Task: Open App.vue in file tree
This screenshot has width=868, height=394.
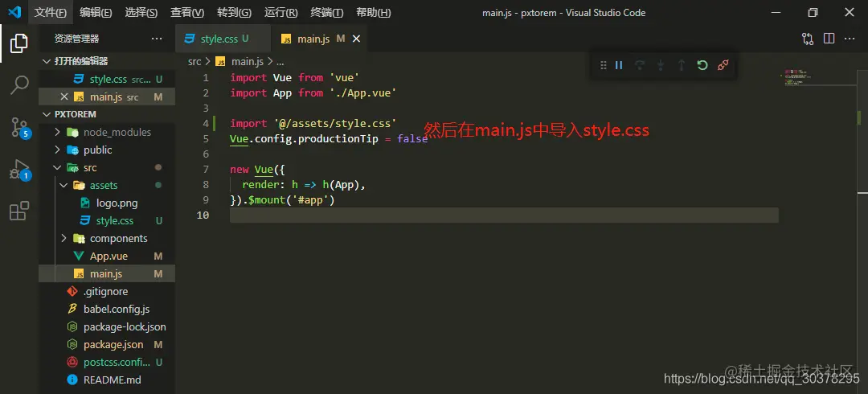Action: pos(107,257)
